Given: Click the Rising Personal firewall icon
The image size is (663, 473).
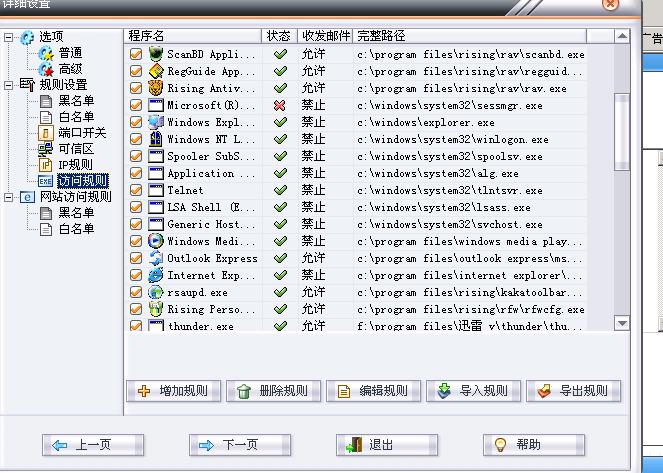Looking at the screenshot, I should 156,309.
